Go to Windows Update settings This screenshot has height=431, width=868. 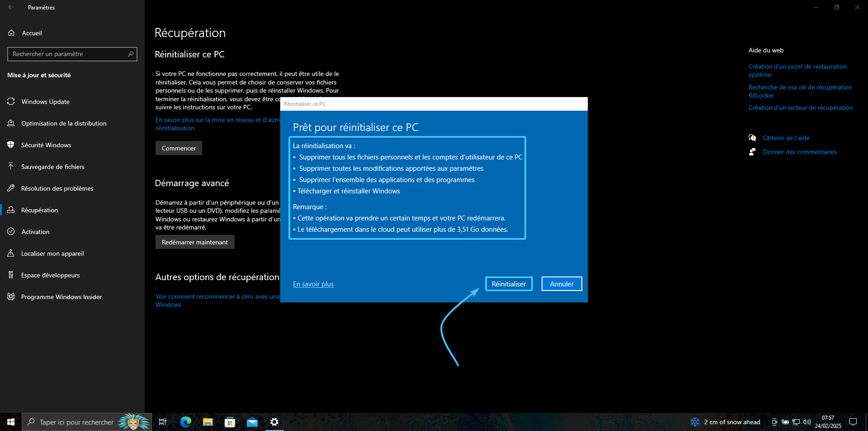pos(45,102)
